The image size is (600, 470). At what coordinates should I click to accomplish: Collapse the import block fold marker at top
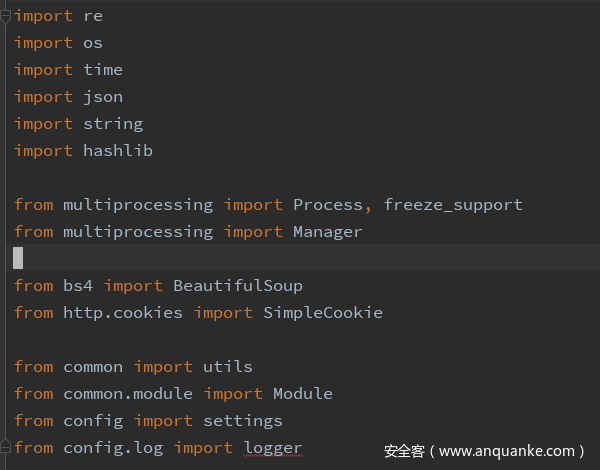(x=8, y=15)
